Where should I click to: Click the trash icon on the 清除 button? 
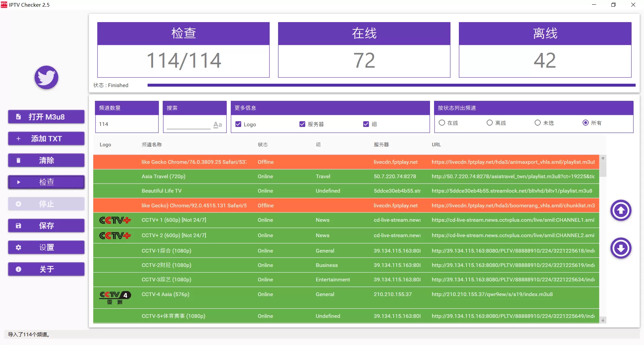[18, 160]
